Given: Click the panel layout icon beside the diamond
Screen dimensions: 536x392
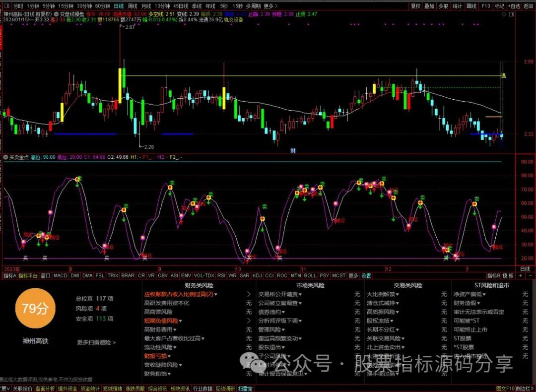Looking at the screenshot, I should coord(511,14).
